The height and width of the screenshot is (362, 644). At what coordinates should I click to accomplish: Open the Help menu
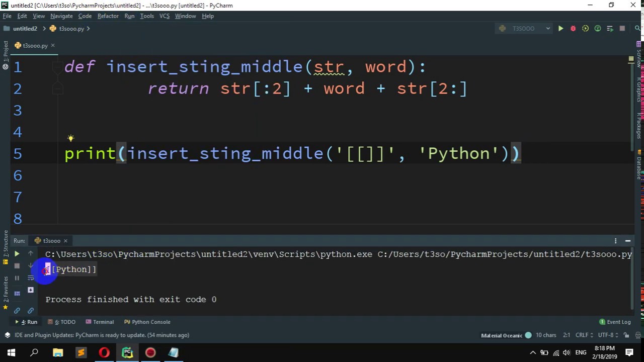click(x=208, y=16)
